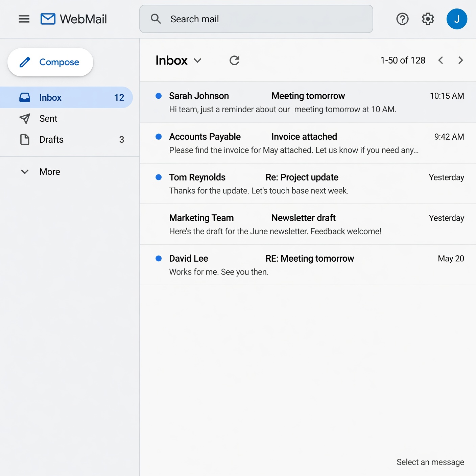Screen dimensions: 476x476
Task: Click Yesterday on Marketing Team row
Action: (446, 218)
